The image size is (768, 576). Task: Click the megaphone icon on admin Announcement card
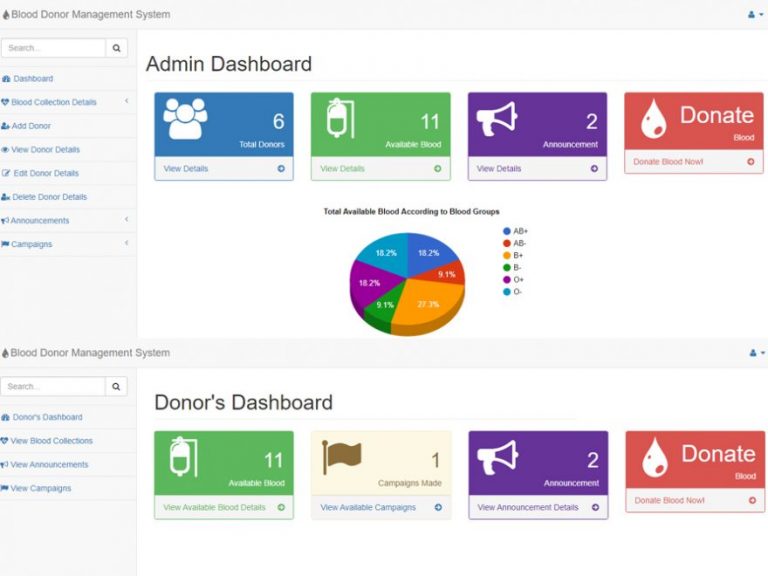(497, 120)
